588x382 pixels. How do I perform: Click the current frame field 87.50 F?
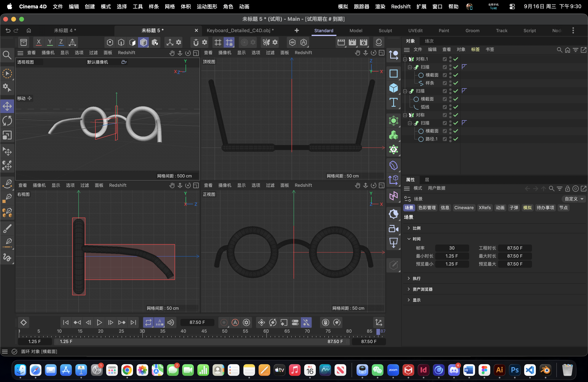197,322
